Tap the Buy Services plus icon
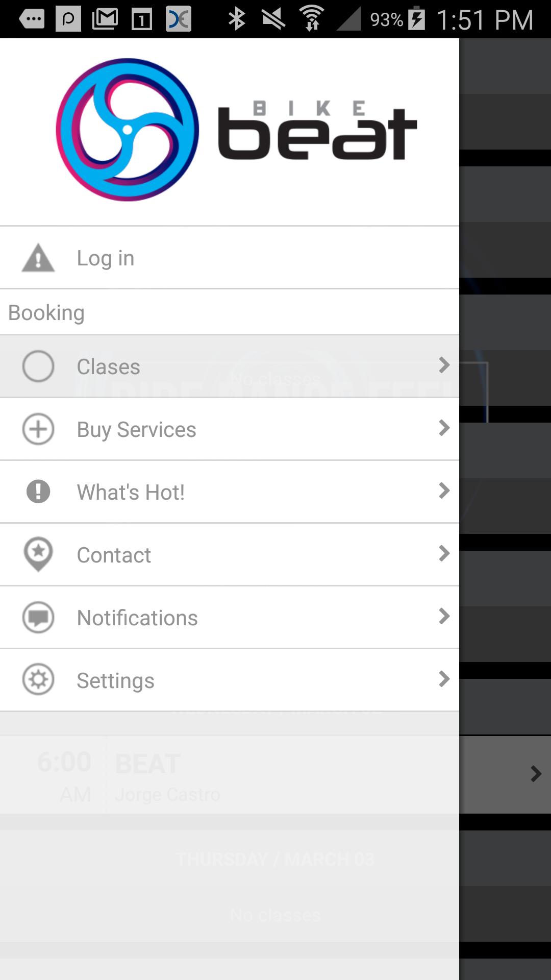The height and width of the screenshot is (980, 551). (38, 429)
